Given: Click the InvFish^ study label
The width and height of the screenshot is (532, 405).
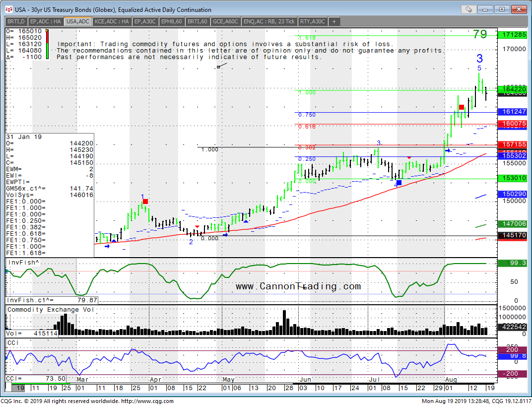Looking at the screenshot, I should [x=23, y=262].
